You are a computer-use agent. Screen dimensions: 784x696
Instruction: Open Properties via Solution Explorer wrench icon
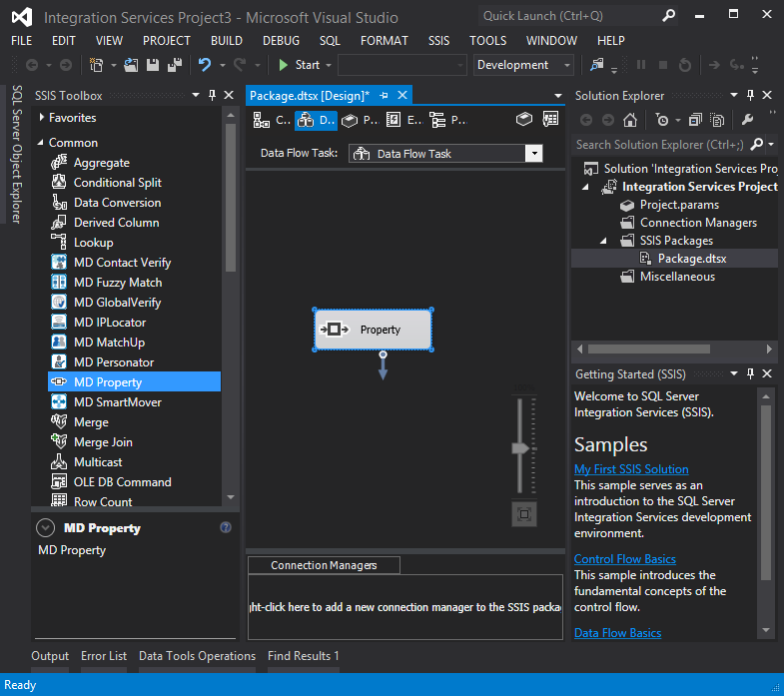747,120
